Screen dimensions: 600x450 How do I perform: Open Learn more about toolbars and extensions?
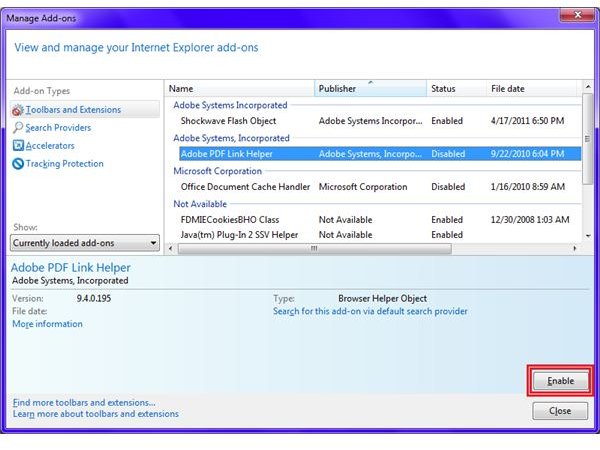pos(96,414)
